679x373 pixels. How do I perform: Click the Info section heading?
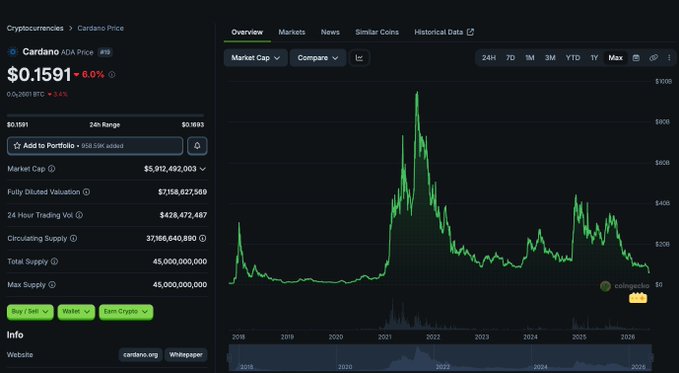tap(15, 335)
